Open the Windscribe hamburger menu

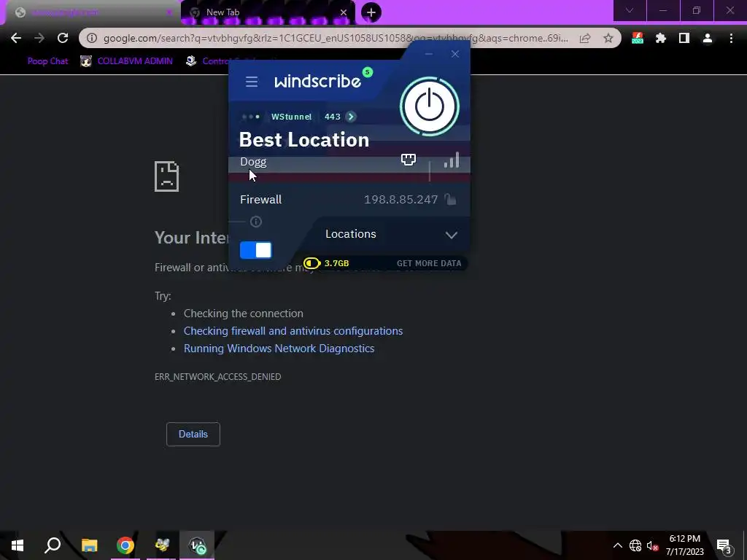click(x=252, y=82)
